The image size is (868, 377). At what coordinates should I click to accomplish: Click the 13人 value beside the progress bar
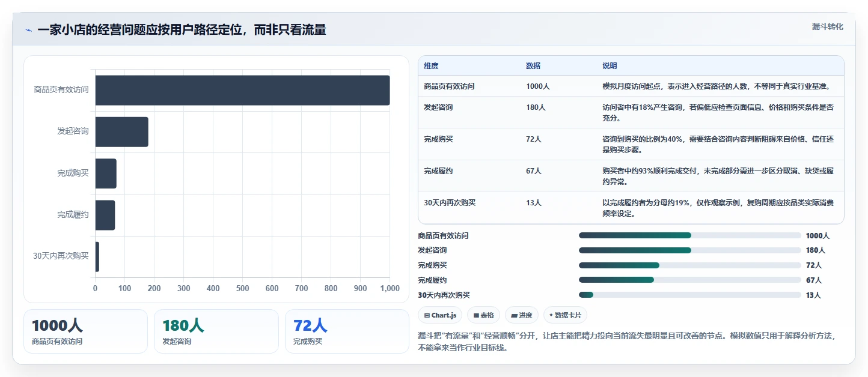click(x=813, y=295)
